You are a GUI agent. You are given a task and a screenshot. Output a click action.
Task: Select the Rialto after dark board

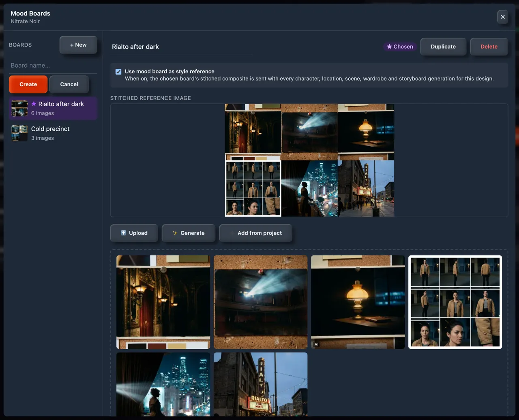click(x=53, y=108)
